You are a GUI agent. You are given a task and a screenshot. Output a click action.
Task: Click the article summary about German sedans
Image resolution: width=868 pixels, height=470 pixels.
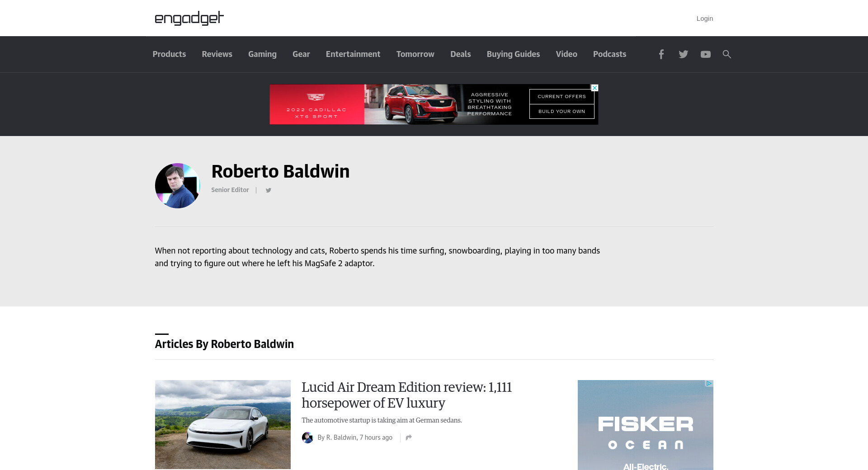click(x=382, y=420)
